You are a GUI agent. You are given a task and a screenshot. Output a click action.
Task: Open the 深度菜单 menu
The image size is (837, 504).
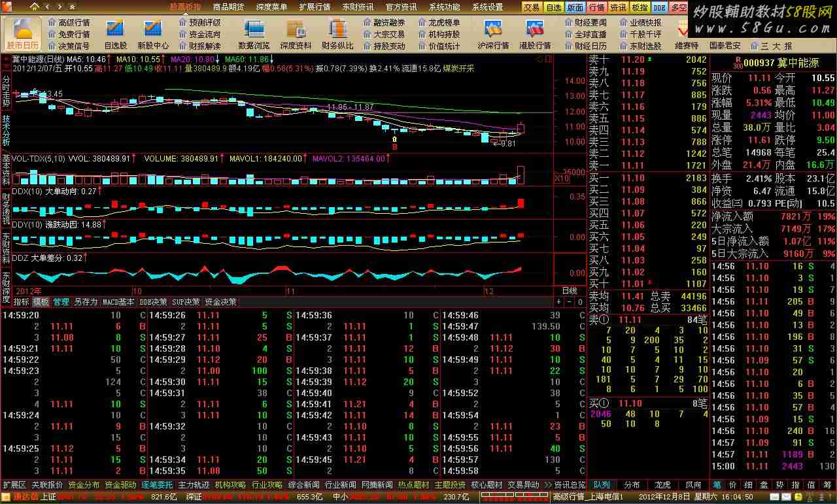[271, 7]
